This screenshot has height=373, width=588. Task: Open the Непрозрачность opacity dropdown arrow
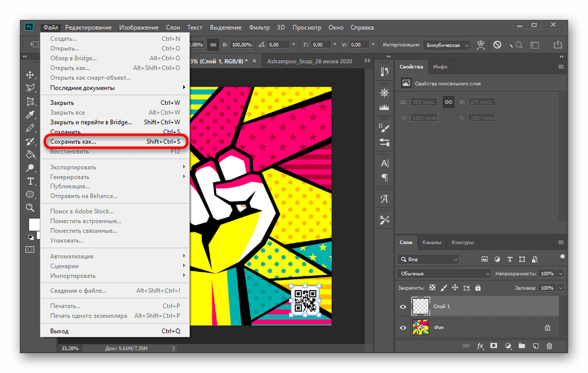(561, 274)
